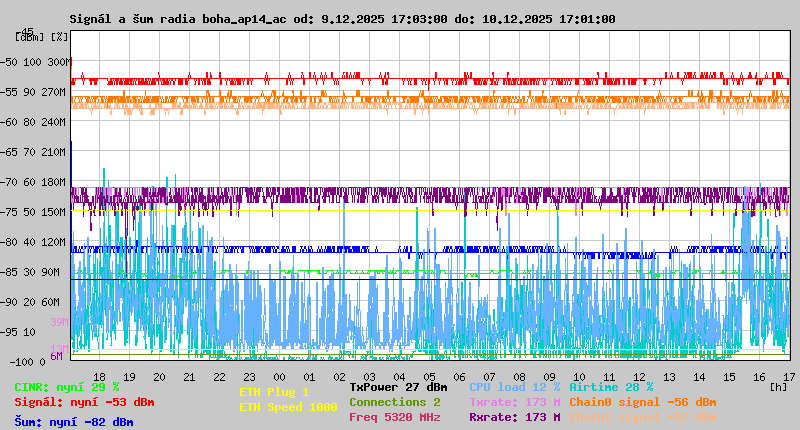Click the 300M label on the Y axis
This screenshot has width=800, height=430.
point(60,62)
